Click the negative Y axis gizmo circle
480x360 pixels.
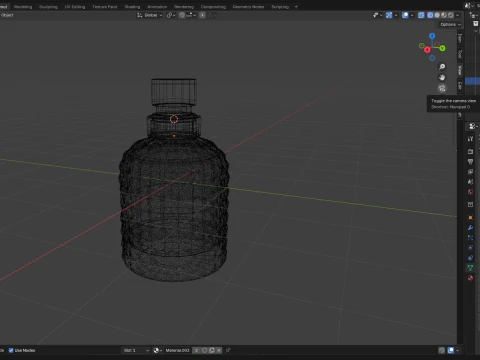click(422, 46)
